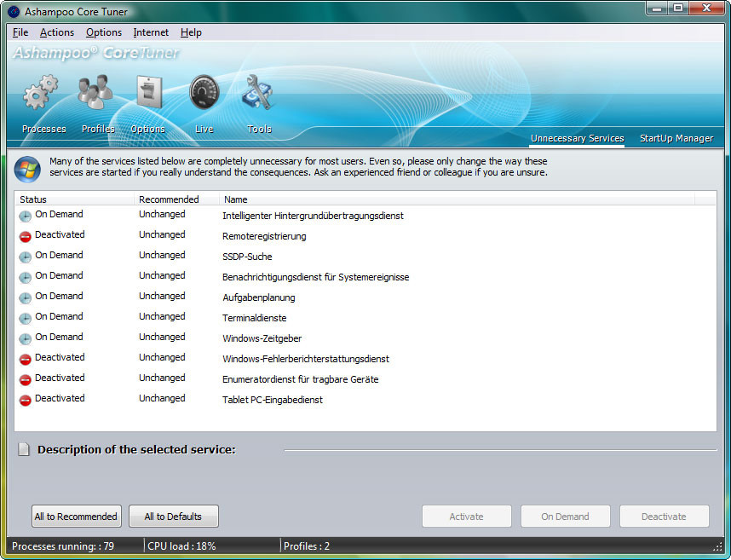Sort list by the Recommended column header
Screen dimensions: 731x560
point(176,199)
